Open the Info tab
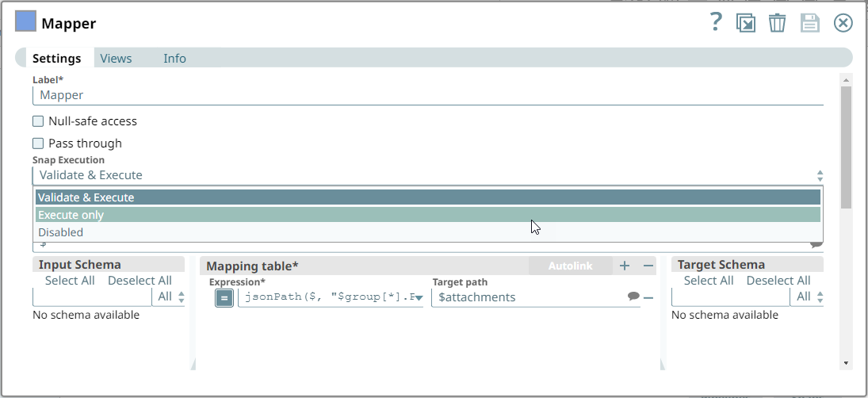This screenshot has width=868, height=398. [174, 58]
